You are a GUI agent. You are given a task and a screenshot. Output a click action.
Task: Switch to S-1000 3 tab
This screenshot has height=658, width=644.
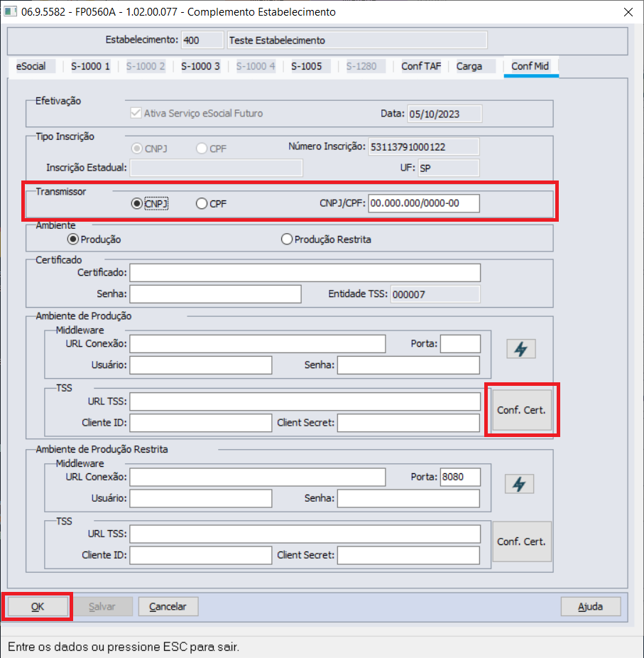tap(200, 66)
